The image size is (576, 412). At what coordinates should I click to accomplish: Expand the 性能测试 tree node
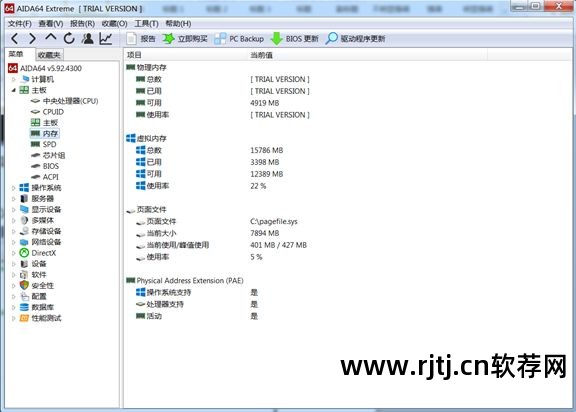click(14, 318)
